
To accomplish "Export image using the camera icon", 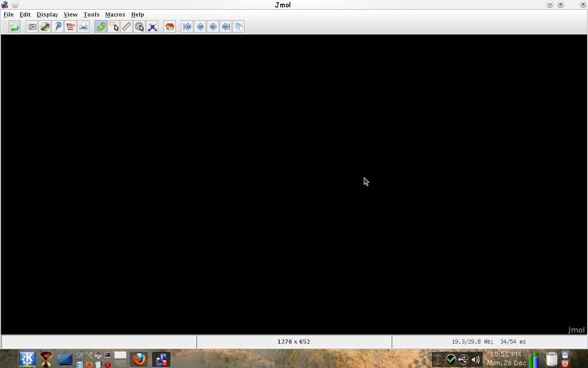I will (x=32, y=27).
